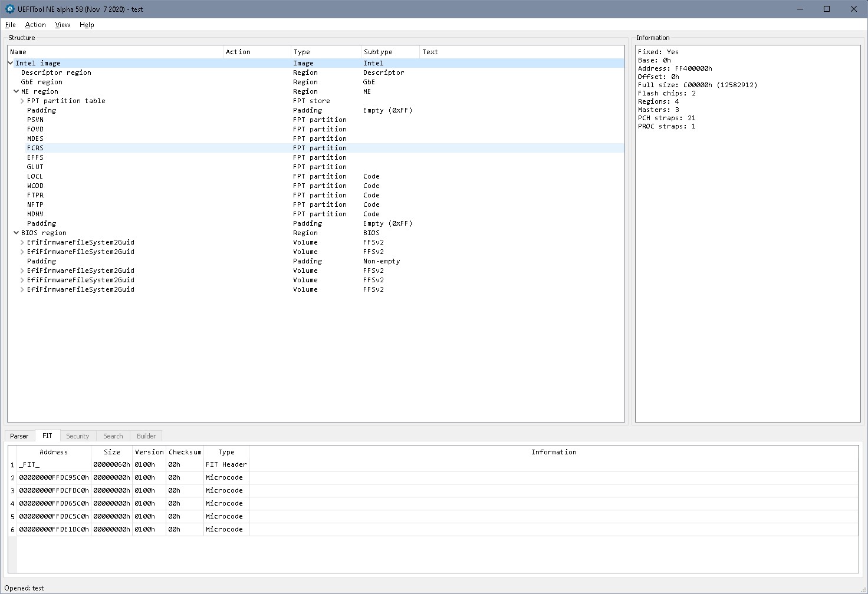The width and height of the screenshot is (868, 594).
Task: Open the Action menu
Action: point(35,25)
